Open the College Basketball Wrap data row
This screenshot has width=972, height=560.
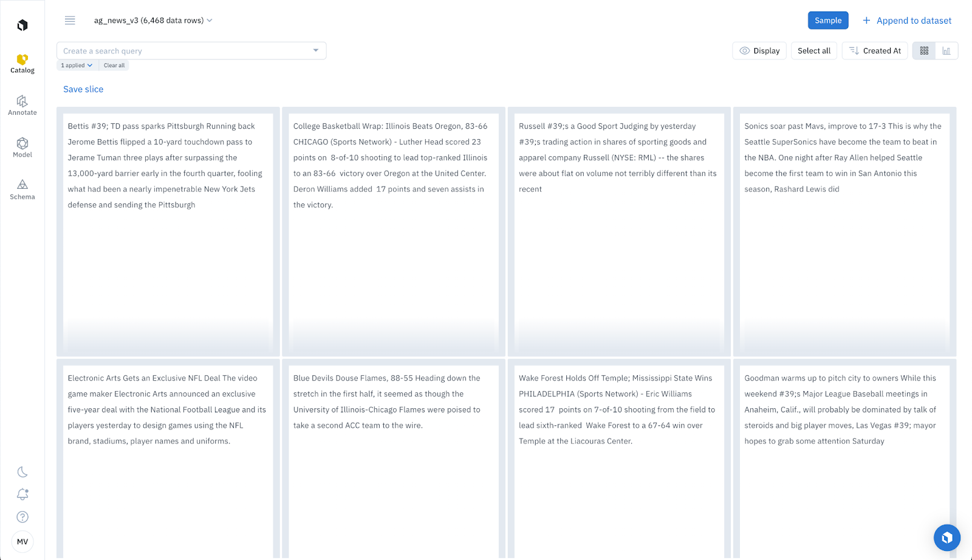(394, 231)
